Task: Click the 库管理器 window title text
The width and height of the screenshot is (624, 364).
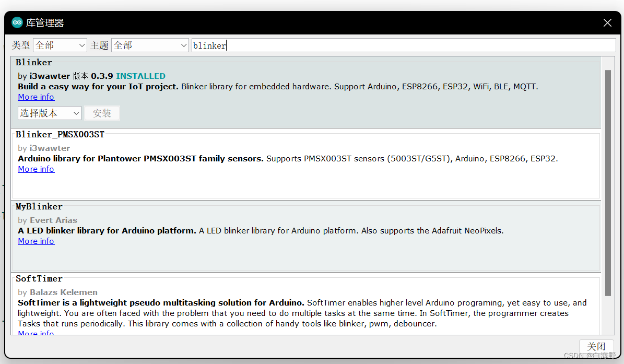Action: tap(45, 22)
